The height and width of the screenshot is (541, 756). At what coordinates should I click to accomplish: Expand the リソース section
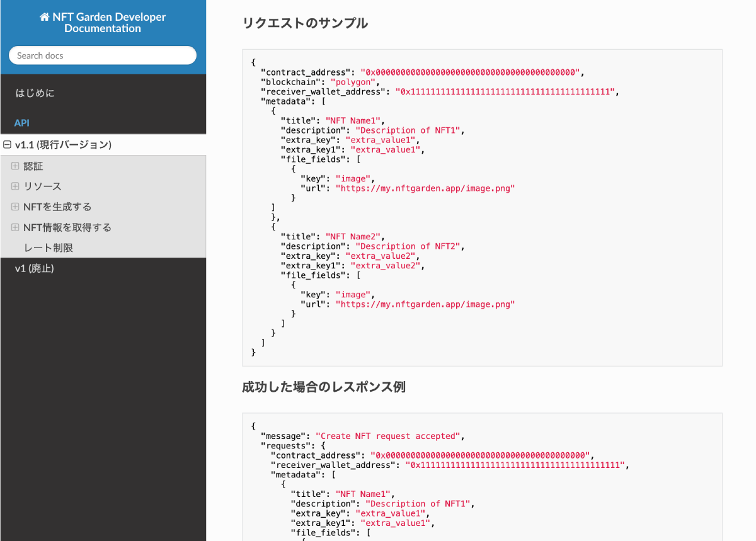coord(15,186)
